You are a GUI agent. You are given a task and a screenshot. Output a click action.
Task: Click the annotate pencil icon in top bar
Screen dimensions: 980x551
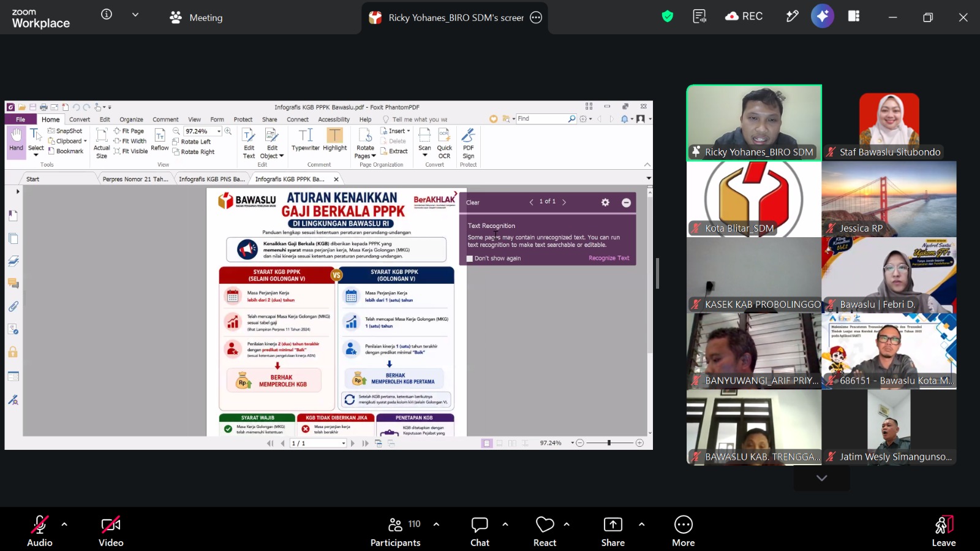[792, 17]
